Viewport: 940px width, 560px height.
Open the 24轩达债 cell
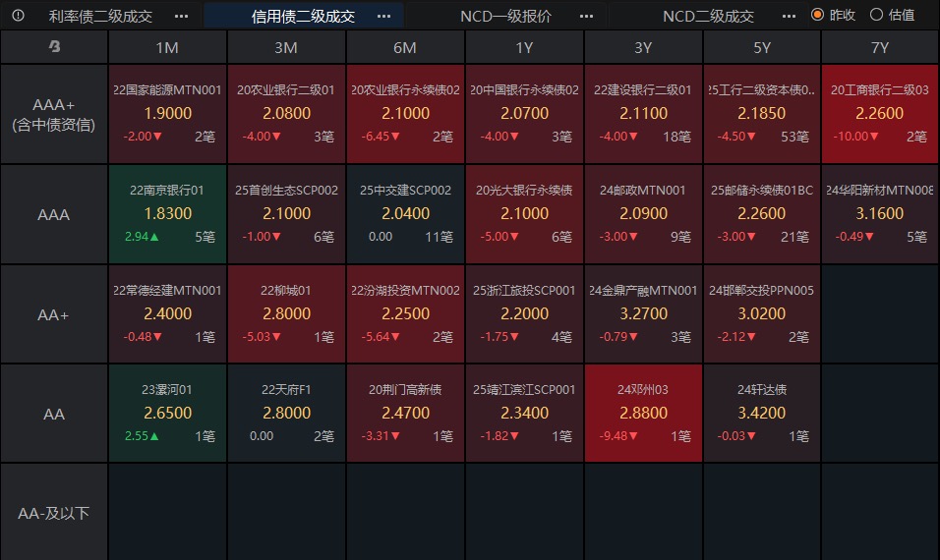point(762,414)
